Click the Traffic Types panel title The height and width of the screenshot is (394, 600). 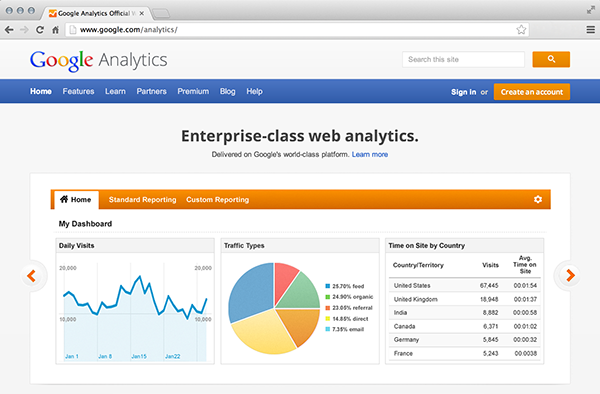(x=244, y=246)
